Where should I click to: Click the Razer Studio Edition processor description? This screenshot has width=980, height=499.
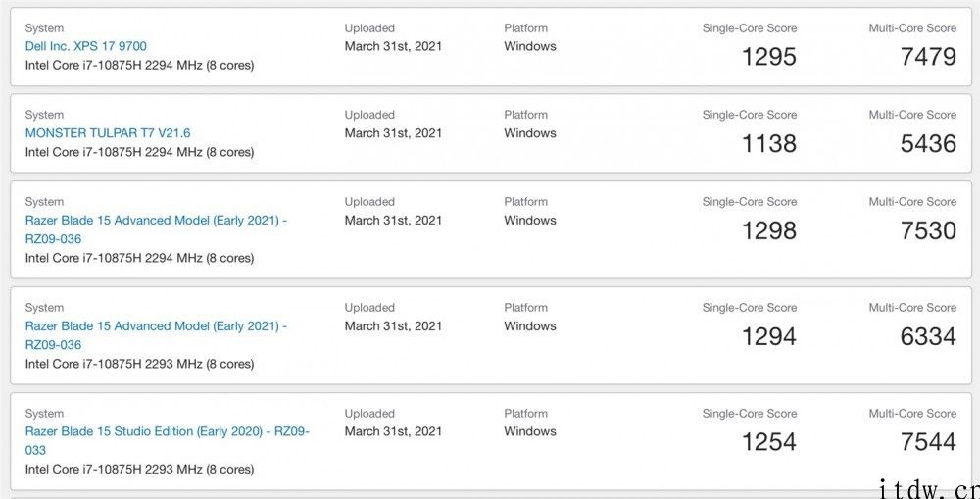click(x=139, y=469)
